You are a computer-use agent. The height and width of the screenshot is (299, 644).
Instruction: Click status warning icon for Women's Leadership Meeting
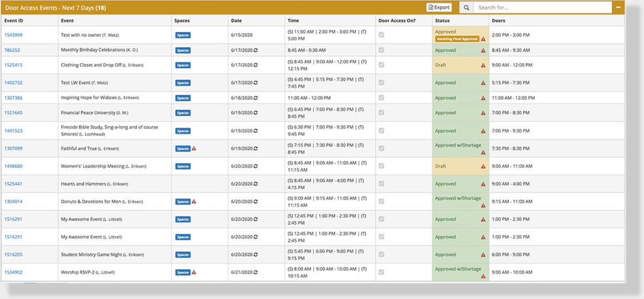(484, 166)
